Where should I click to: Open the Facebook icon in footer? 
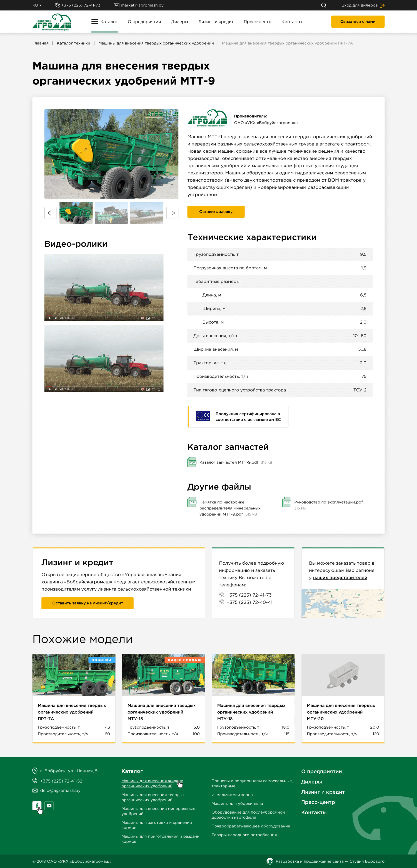pyautogui.click(x=37, y=806)
